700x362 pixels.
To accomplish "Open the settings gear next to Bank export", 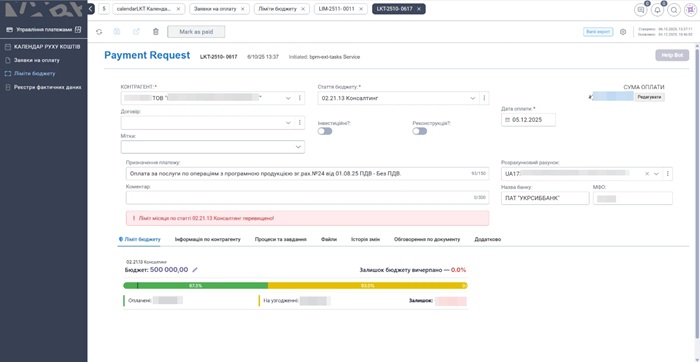I will [623, 32].
